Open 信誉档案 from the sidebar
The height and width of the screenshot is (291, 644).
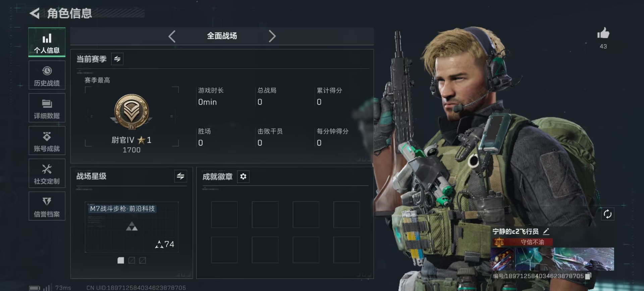point(47,206)
